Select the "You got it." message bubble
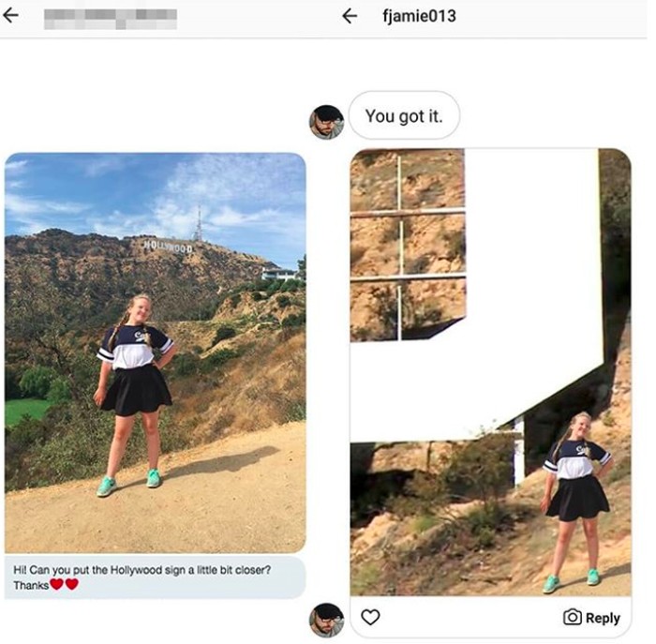This screenshot has height=644, width=656. 404,115
